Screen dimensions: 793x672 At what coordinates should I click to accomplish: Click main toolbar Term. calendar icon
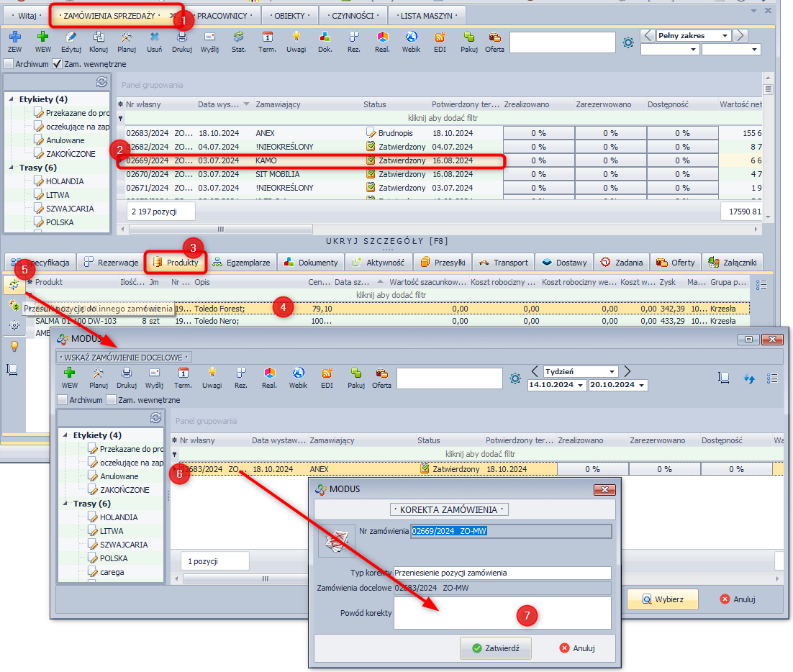(x=267, y=37)
